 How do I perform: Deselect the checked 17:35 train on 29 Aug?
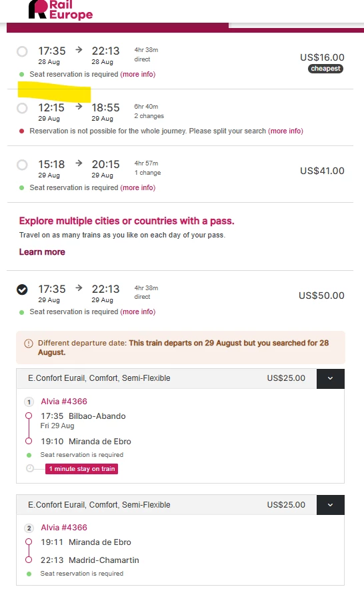point(22,289)
